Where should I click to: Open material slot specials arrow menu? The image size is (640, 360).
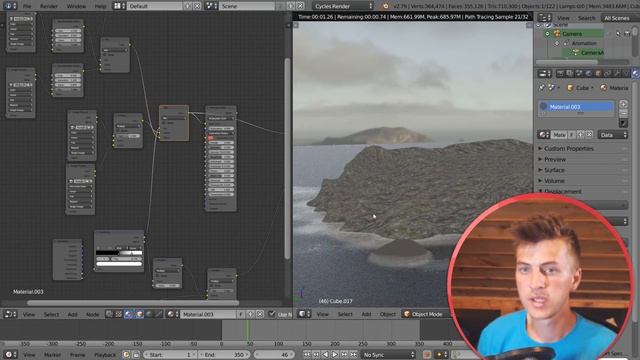[x=623, y=122]
